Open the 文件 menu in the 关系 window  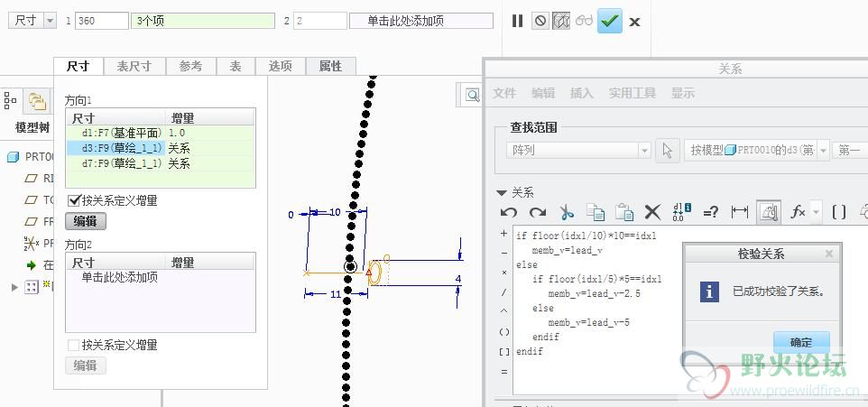tap(504, 93)
